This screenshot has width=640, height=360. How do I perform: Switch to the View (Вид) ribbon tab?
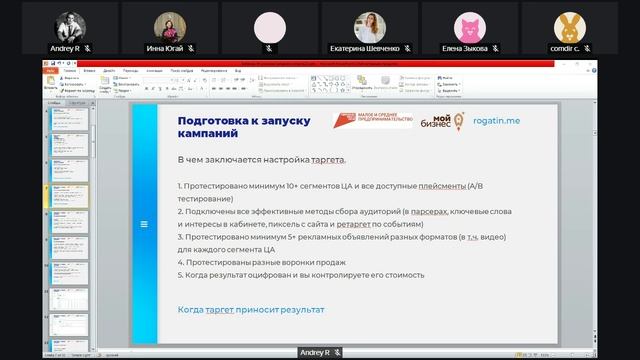(238, 71)
